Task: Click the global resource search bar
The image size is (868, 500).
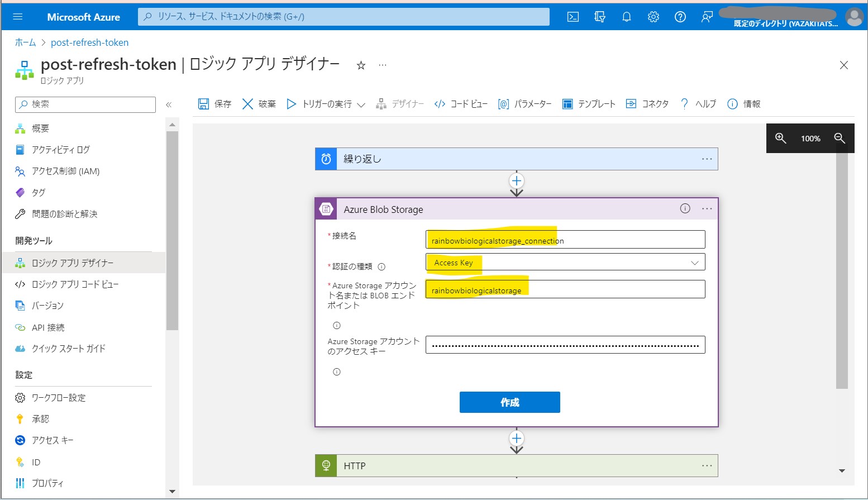Action: (x=344, y=17)
